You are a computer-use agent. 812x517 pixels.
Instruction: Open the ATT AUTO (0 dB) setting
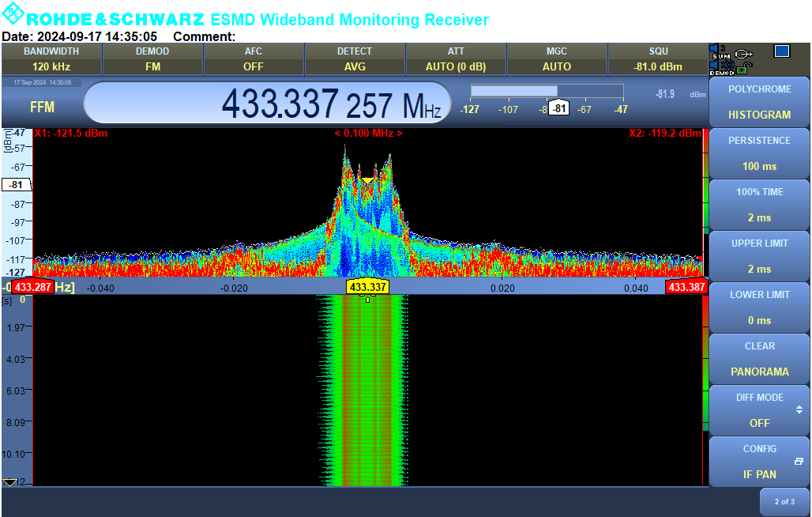coord(456,59)
